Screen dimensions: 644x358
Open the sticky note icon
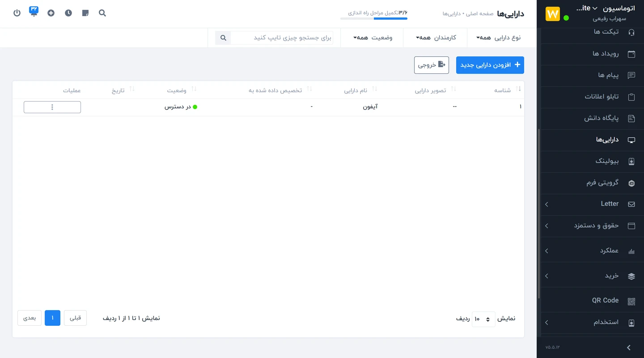click(85, 13)
